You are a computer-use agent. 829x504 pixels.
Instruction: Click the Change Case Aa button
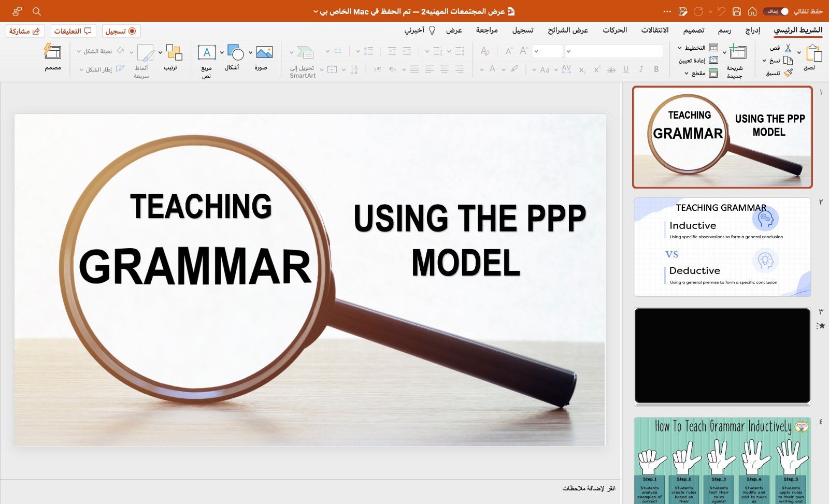pyautogui.click(x=545, y=69)
